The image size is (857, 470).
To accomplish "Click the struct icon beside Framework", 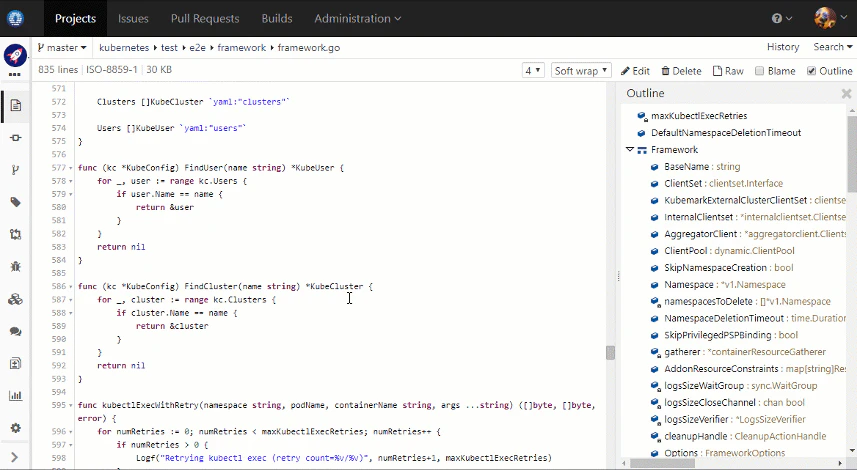I will point(642,150).
